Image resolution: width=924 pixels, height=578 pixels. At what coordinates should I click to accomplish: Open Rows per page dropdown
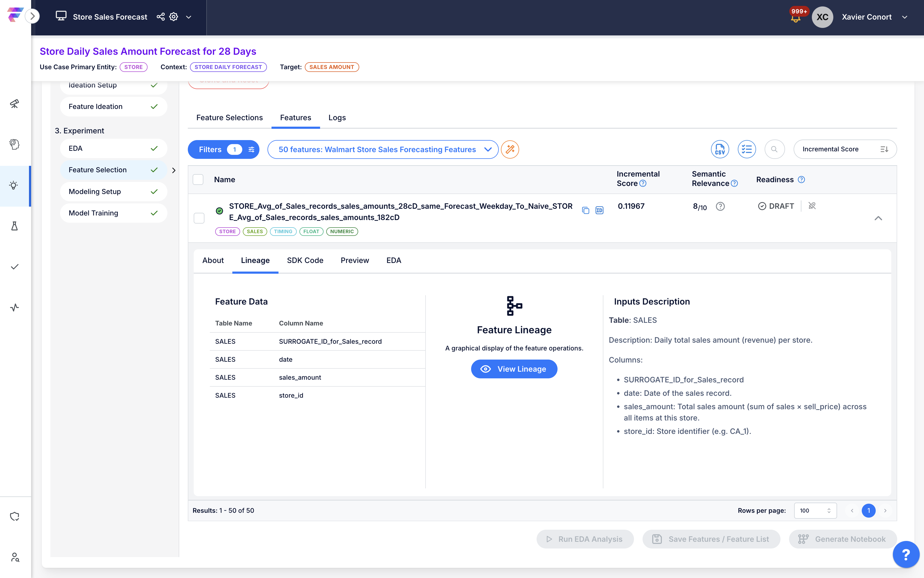click(x=815, y=510)
